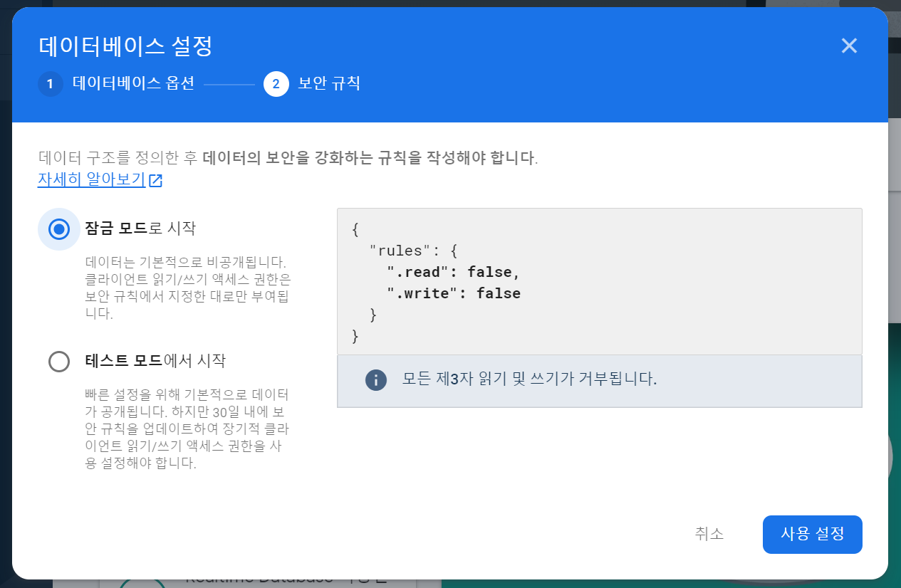This screenshot has height=588, width=901.
Task: Click the 데이터베이스 설정 dialog title
Action: click(125, 46)
